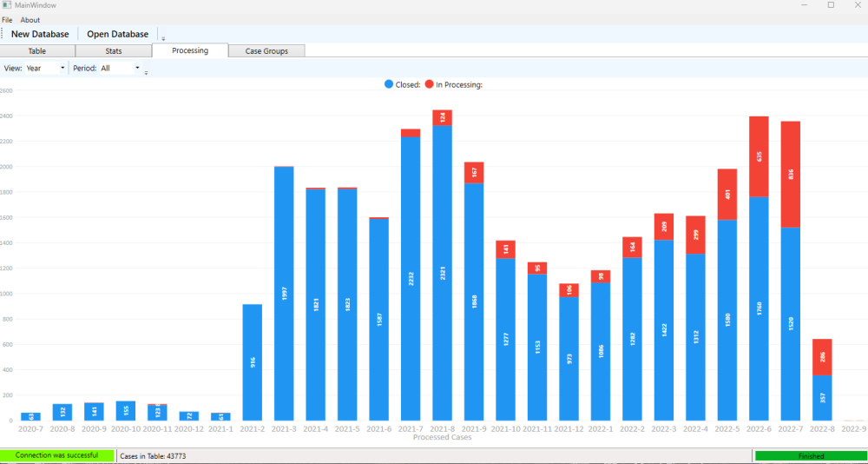Click the green Finished progress bar
The width and height of the screenshot is (868, 464).
(810, 455)
